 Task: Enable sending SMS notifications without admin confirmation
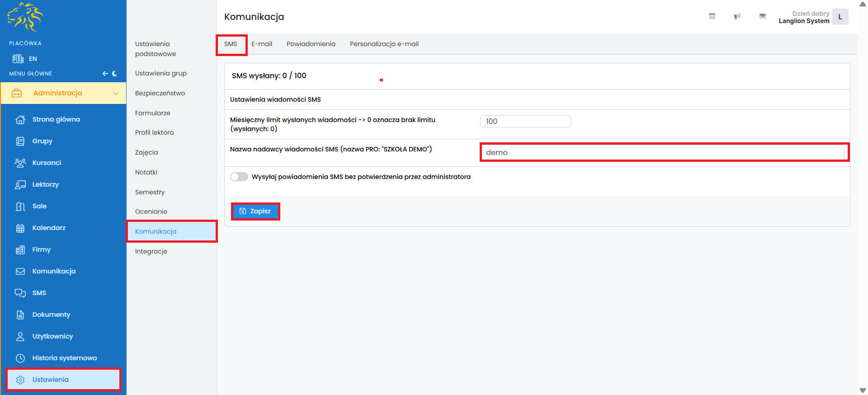pos(239,177)
